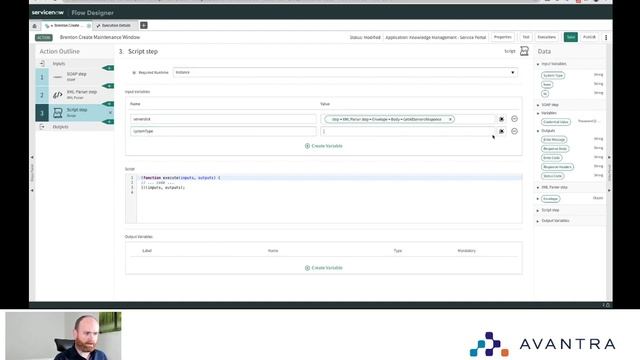
Task: Select Outputs in the Action Outline
Action: 60,127
